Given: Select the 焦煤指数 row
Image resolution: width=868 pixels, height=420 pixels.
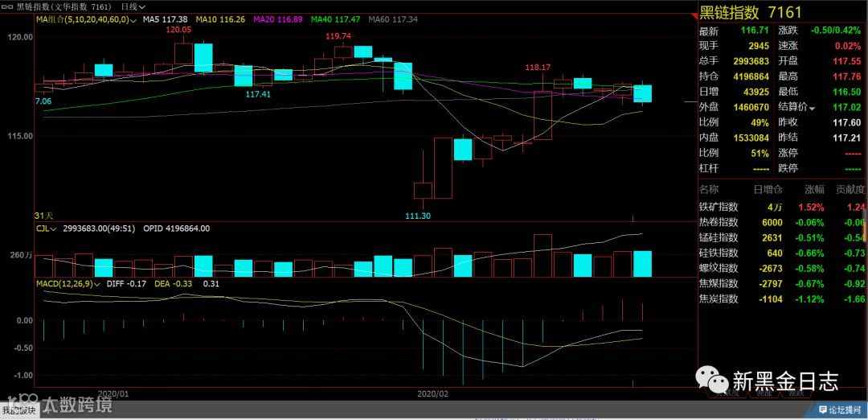Looking at the screenshot, I should 782,284.
